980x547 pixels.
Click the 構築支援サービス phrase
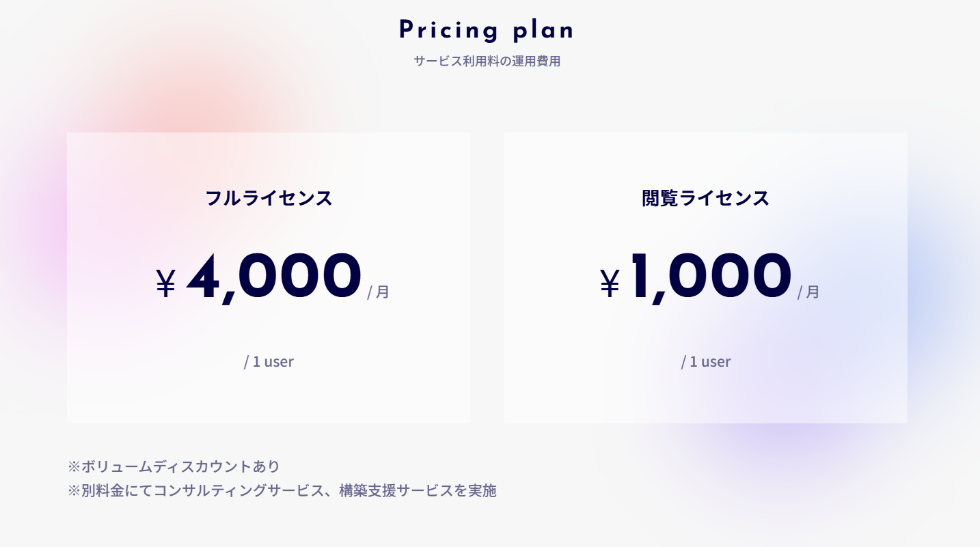coord(396,490)
